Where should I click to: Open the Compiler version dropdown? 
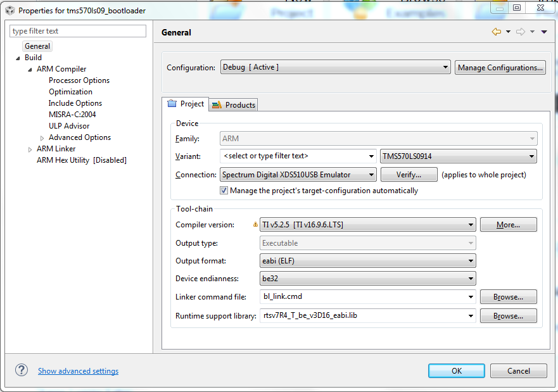click(367, 224)
